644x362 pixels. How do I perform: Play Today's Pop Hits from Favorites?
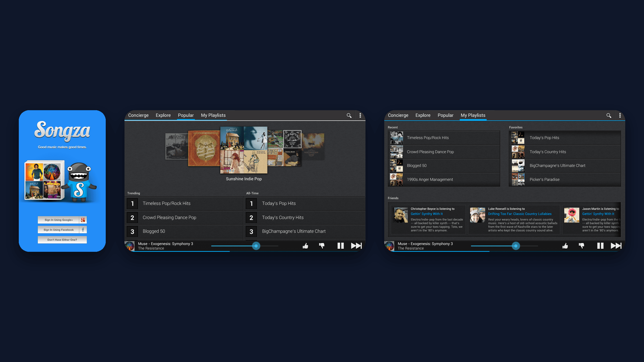click(565, 138)
